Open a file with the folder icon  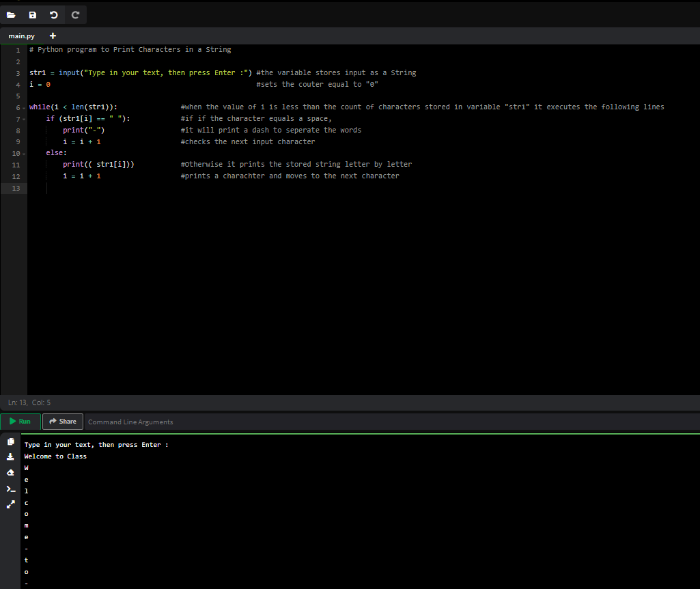11,15
